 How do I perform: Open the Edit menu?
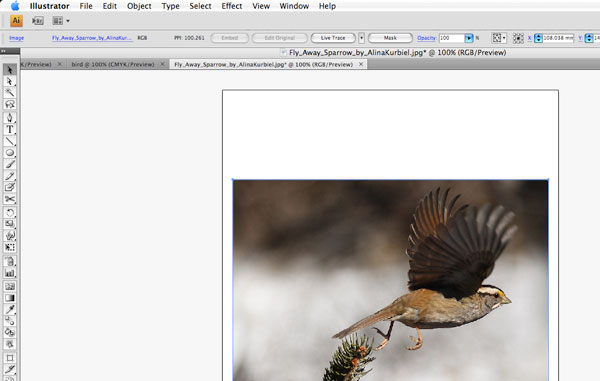coord(109,6)
